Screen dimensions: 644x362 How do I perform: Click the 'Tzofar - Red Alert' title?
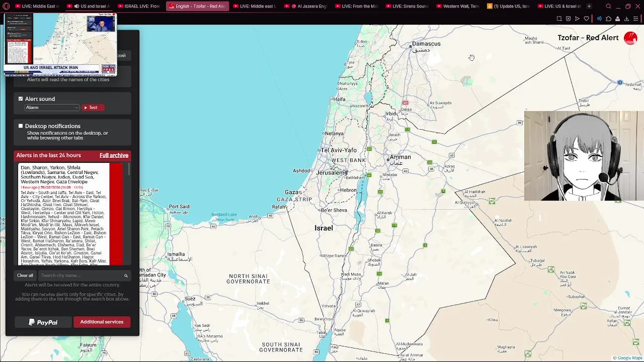point(588,38)
